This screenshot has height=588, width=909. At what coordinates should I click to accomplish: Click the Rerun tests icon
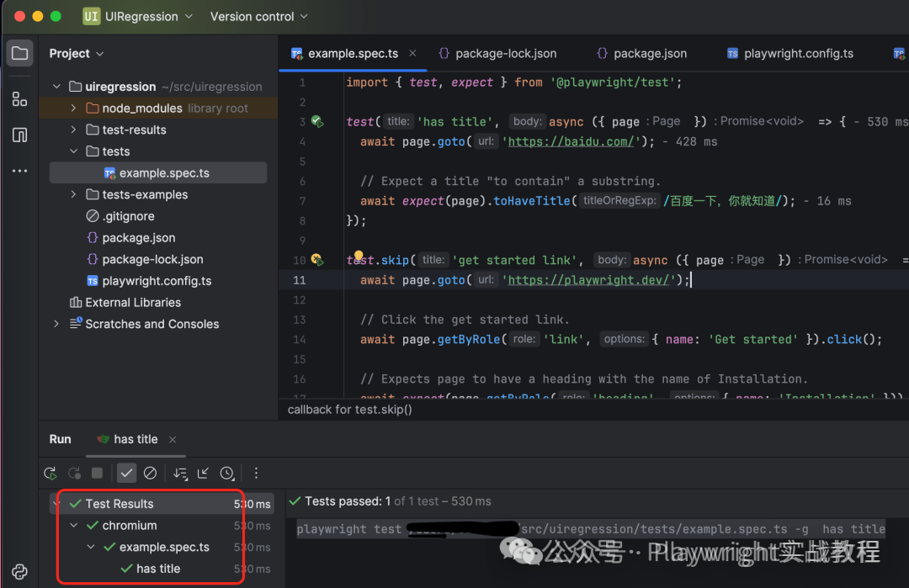pos(50,474)
